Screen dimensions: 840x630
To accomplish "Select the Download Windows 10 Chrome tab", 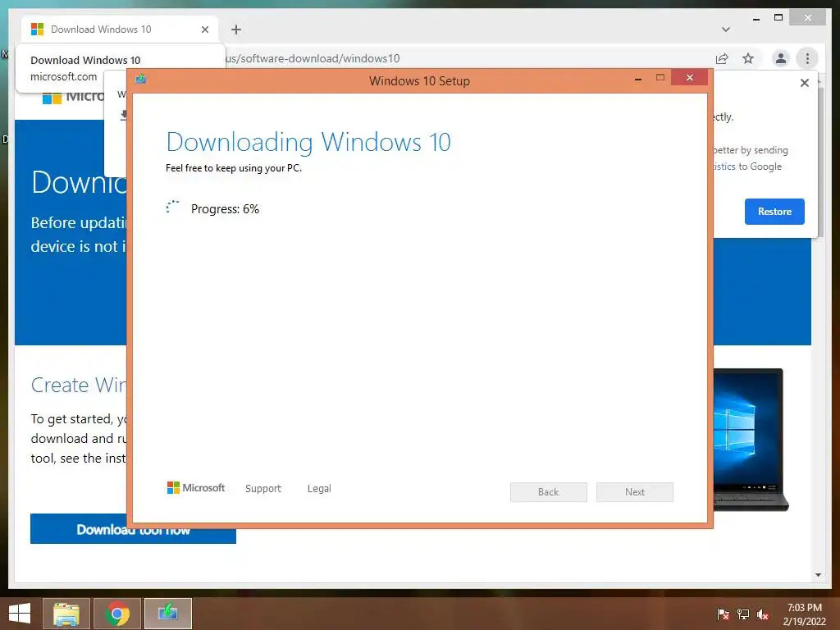I will click(120, 30).
